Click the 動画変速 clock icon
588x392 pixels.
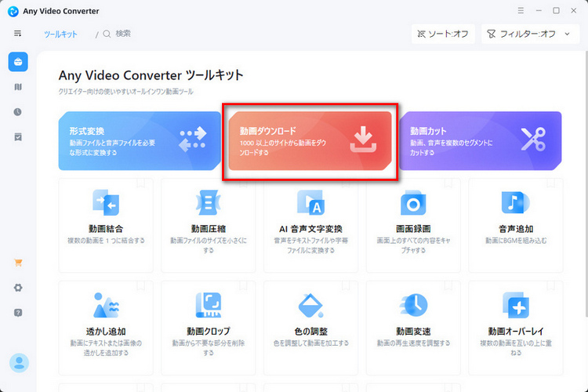[x=413, y=305]
